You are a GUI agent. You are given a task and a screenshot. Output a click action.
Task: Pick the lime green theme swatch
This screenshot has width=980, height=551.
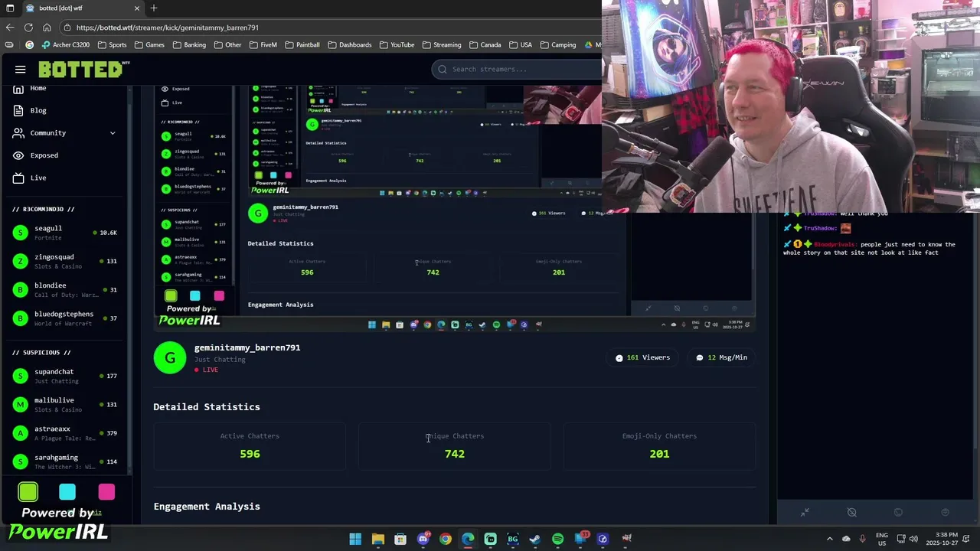click(28, 492)
